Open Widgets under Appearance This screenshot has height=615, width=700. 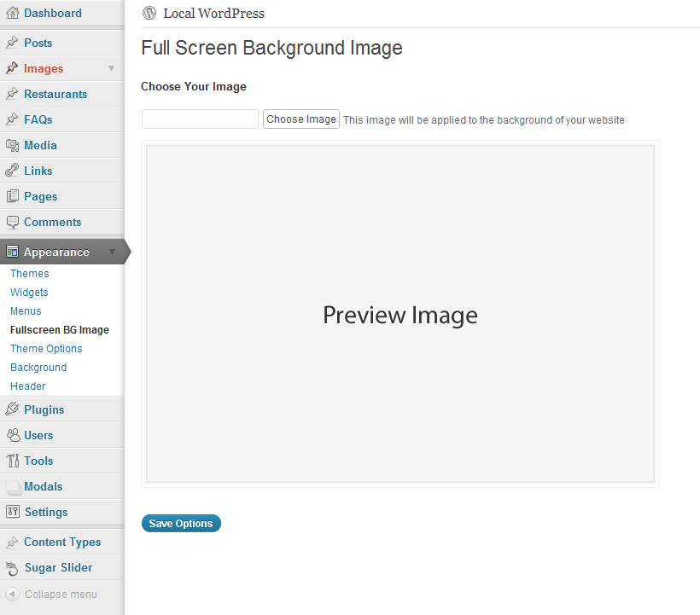[29, 292]
